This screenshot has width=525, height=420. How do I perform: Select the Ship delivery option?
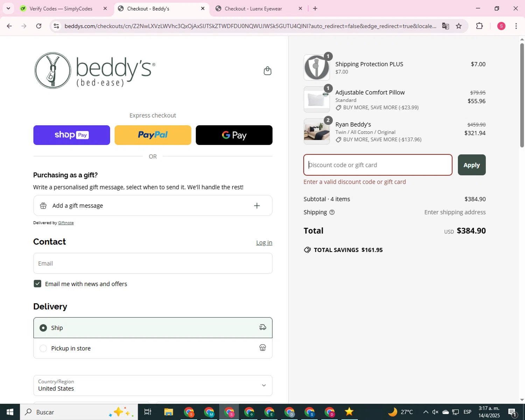pyautogui.click(x=153, y=328)
